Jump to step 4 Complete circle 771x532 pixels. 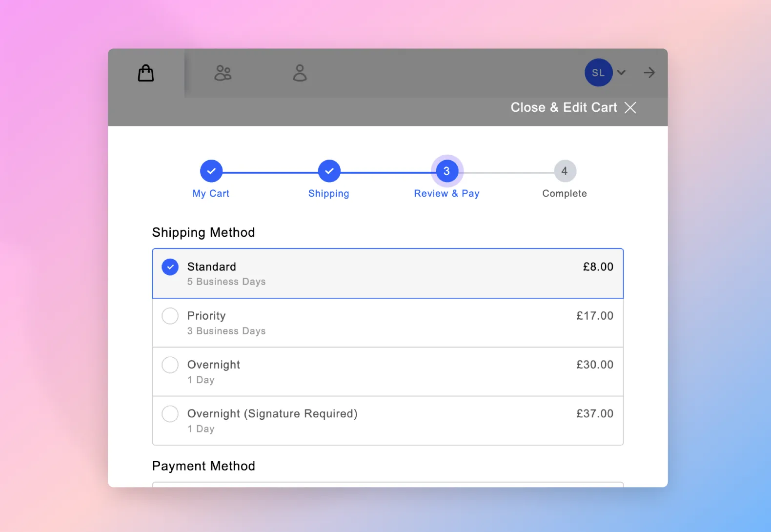coord(565,171)
